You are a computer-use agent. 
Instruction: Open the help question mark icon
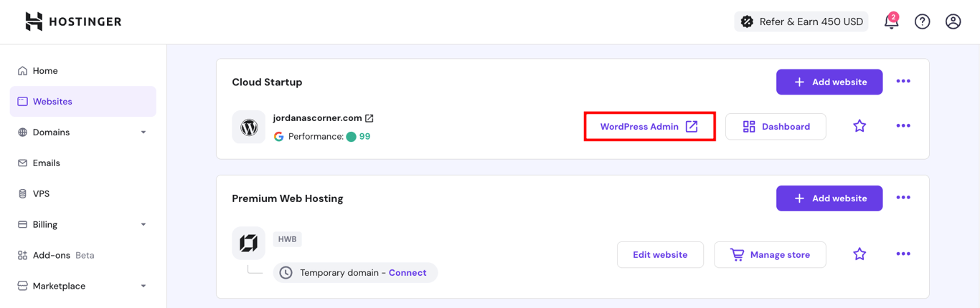point(923,21)
